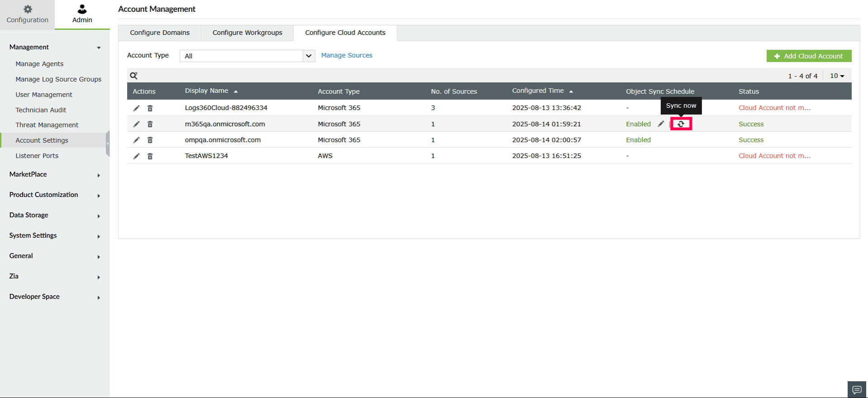868x398 pixels.
Task: Delete the Logs360Cloud-882496334 account
Action: (x=150, y=108)
